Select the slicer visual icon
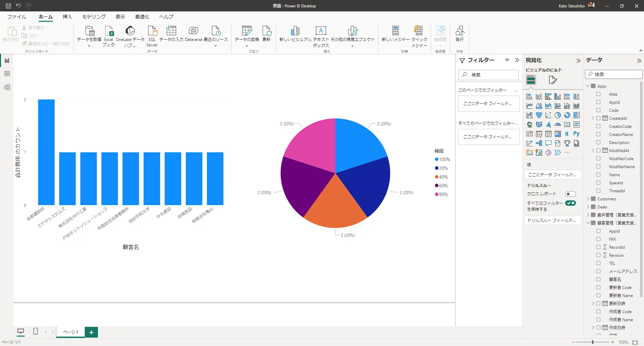Screen dimensions: 644x346 click(539, 134)
